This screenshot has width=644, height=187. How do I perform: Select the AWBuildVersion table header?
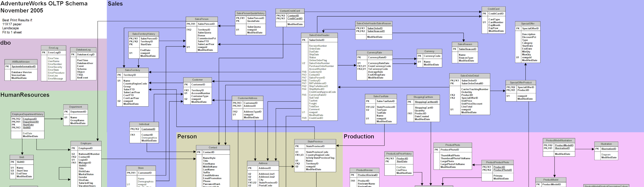(21, 62)
